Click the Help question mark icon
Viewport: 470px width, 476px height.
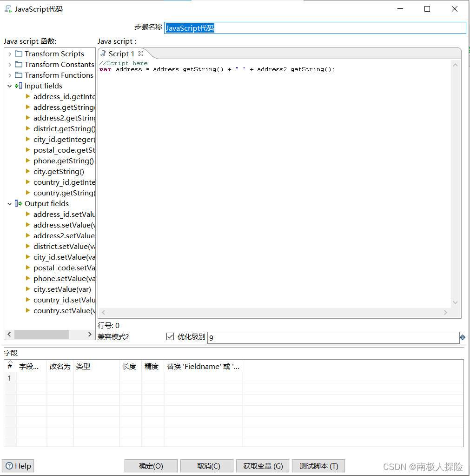pos(9,466)
